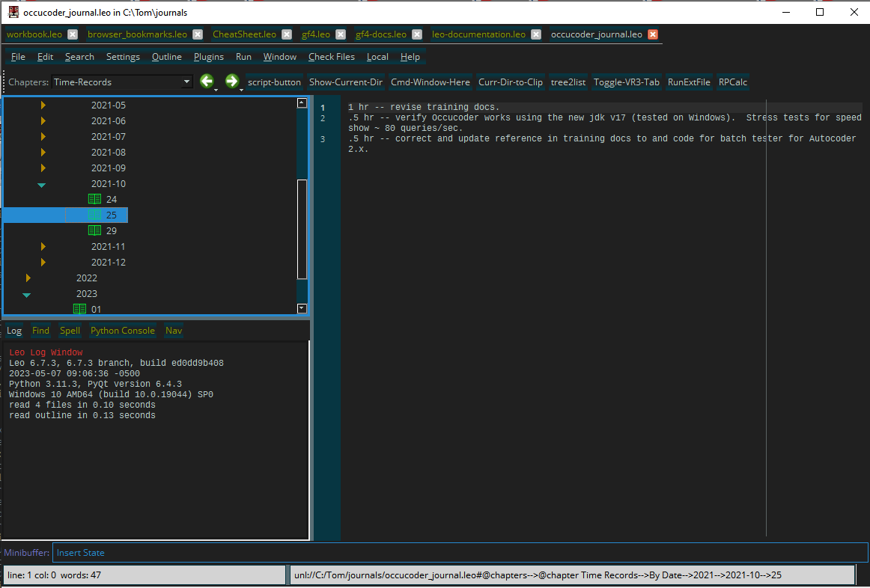Screen dimensions: 870x588
Task: Close the CheatSheet.leo tab
Action: (x=287, y=34)
